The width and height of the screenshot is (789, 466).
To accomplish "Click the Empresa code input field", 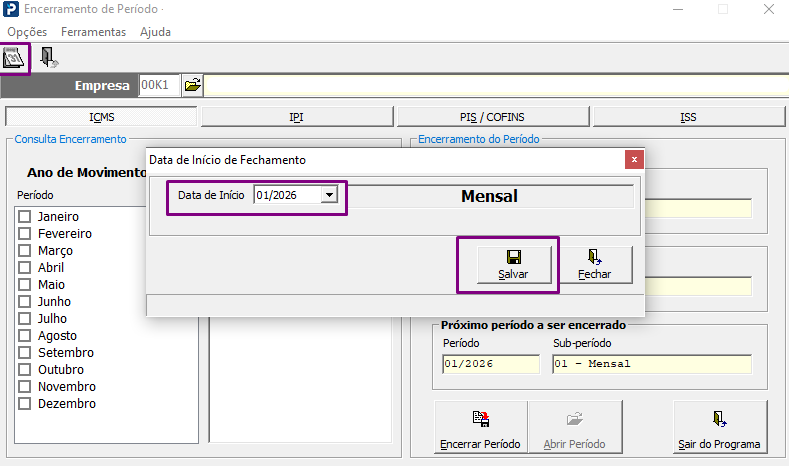I will coord(160,85).
